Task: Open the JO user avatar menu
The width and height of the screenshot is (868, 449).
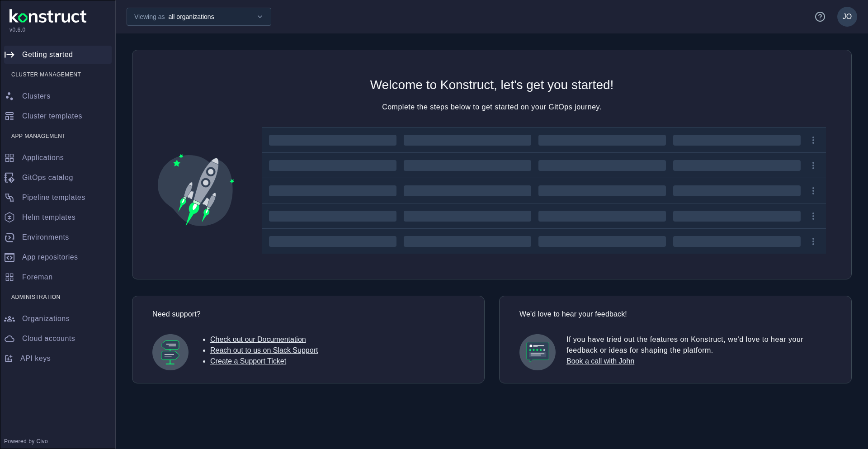Action: click(847, 17)
